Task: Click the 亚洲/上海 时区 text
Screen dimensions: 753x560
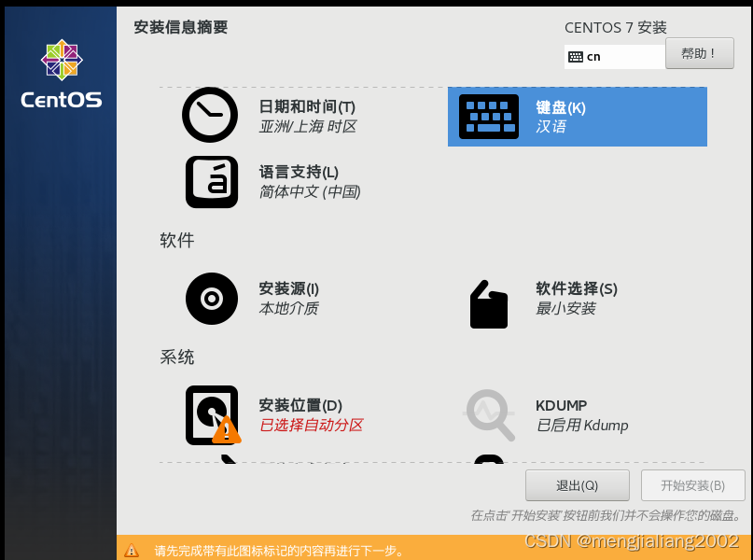Action: [x=308, y=127]
